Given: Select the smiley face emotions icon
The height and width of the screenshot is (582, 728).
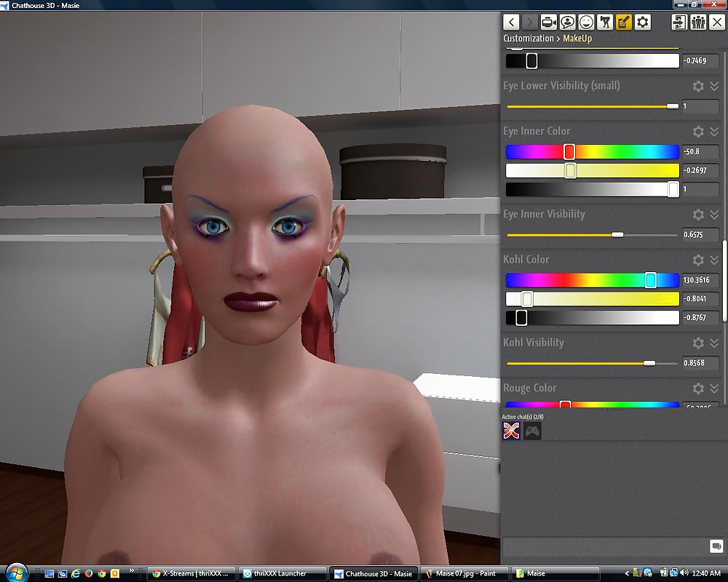Looking at the screenshot, I should pyautogui.click(x=586, y=23).
